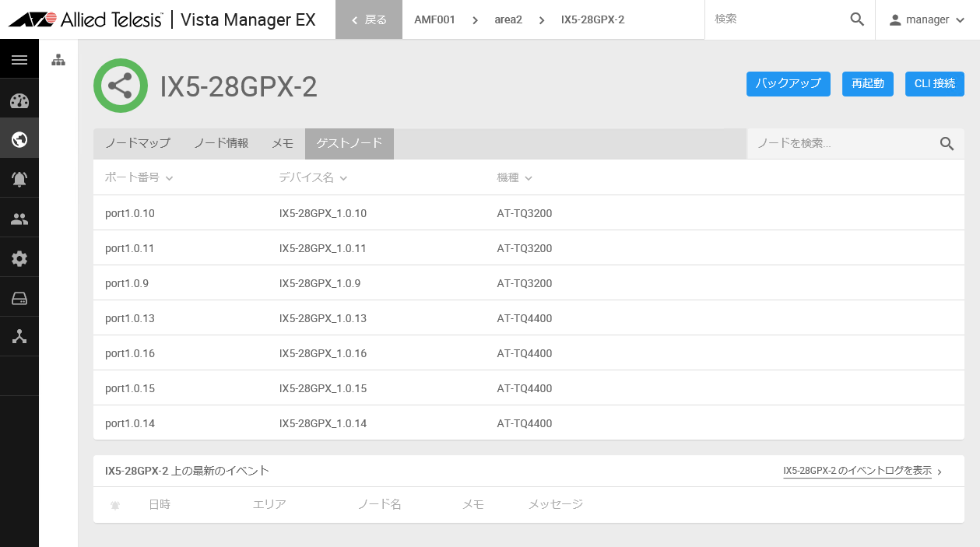Click the 日時 events column header
The height and width of the screenshot is (547, 980).
point(160,504)
